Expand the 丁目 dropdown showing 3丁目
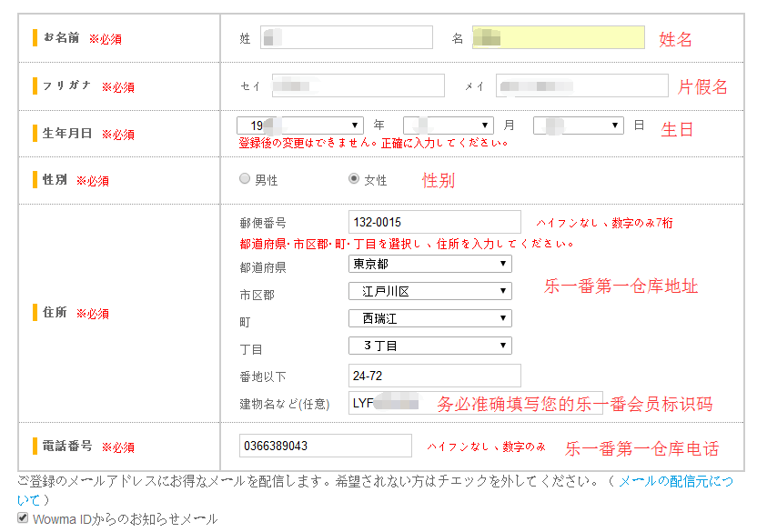 point(429,346)
